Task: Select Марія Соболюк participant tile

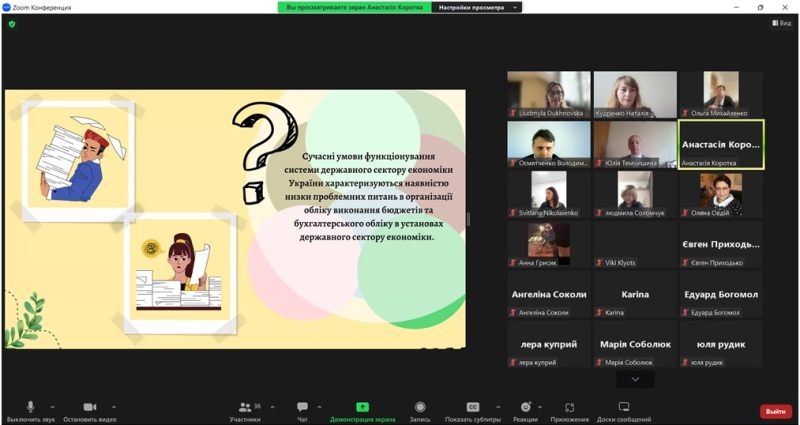Action: tap(635, 344)
